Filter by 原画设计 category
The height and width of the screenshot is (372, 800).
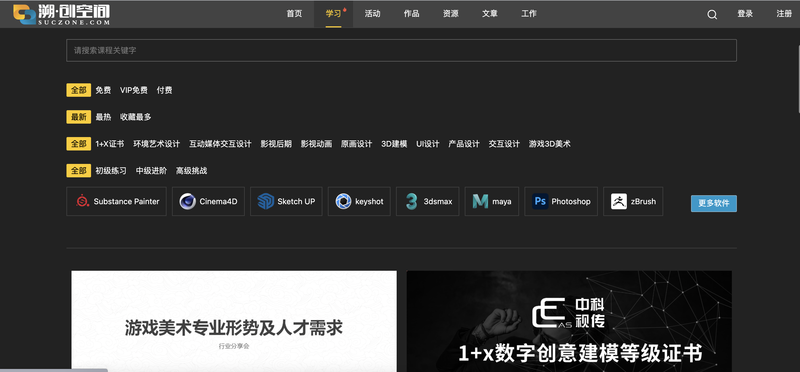[x=357, y=144]
